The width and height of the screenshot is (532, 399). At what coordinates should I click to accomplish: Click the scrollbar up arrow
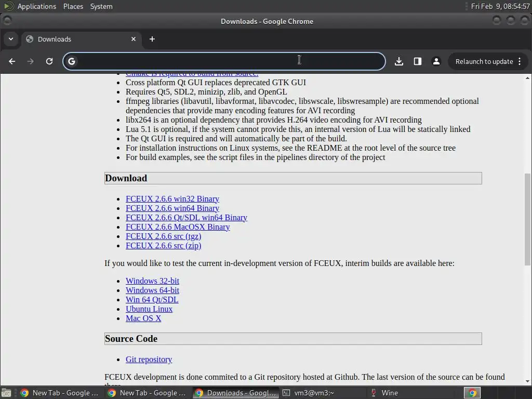click(527, 78)
